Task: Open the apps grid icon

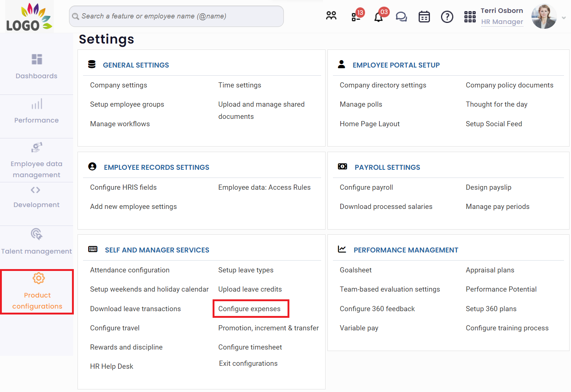Action: [x=469, y=17]
